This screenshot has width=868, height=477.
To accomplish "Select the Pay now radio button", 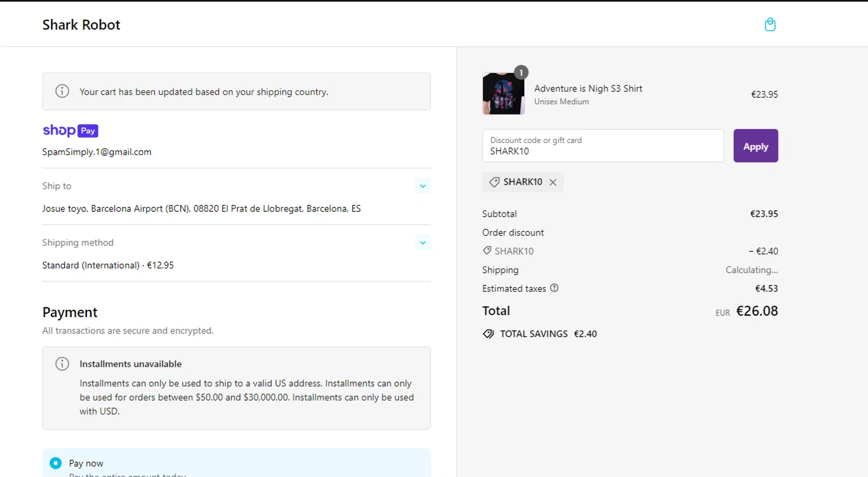I will click(x=56, y=463).
